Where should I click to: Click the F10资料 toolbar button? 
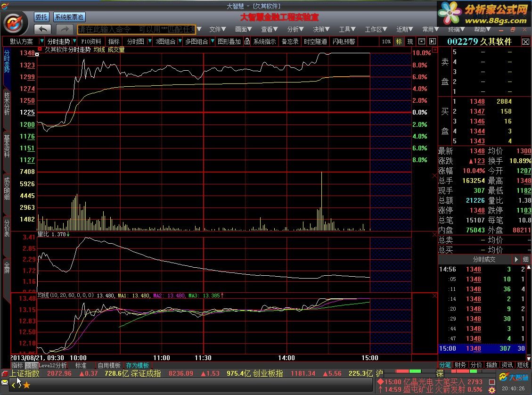tap(91, 41)
